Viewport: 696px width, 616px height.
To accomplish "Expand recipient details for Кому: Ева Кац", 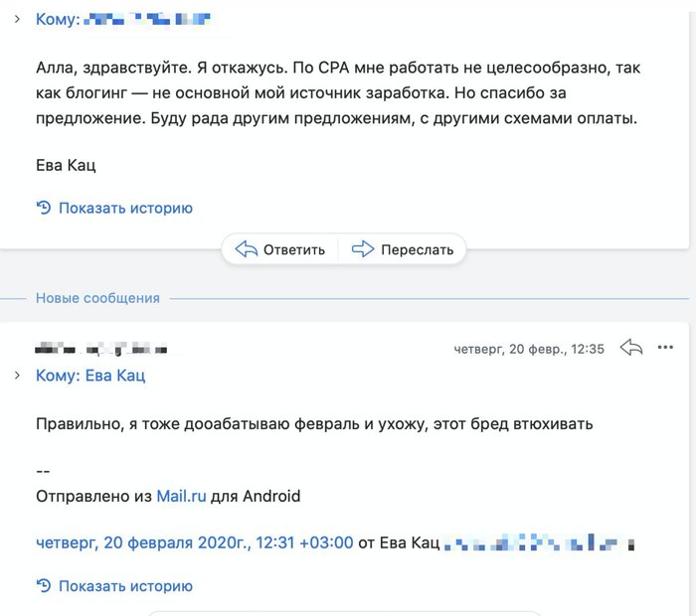I will coord(17,376).
